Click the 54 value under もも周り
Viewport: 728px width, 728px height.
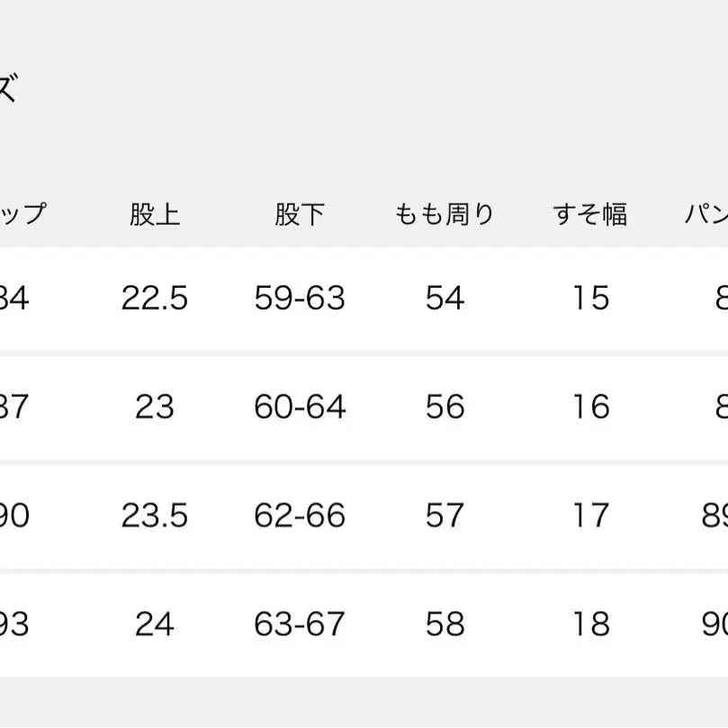point(445,298)
